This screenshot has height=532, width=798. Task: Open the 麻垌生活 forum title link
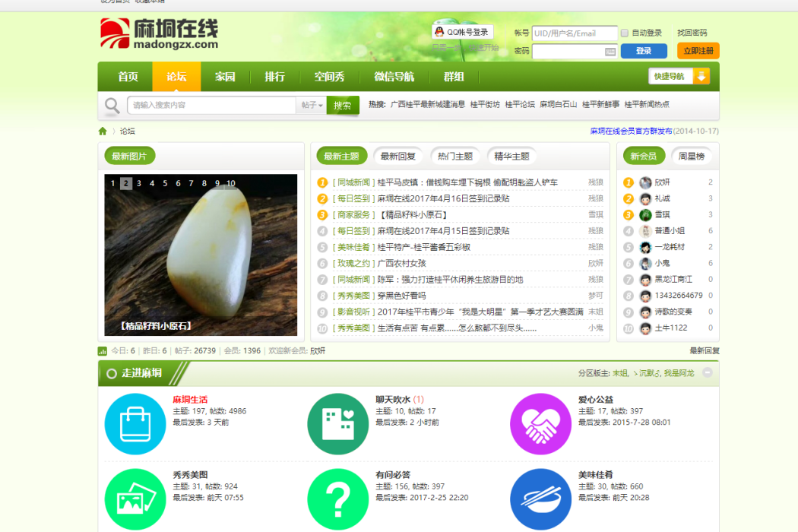pyautogui.click(x=190, y=400)
